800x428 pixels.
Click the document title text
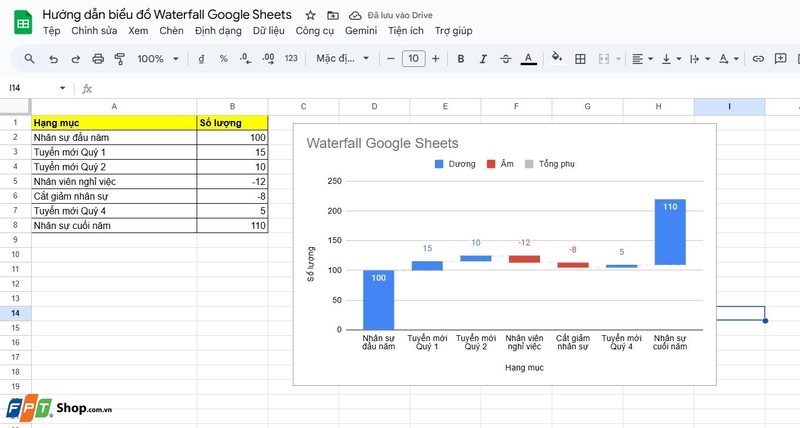tap(167, 15)
